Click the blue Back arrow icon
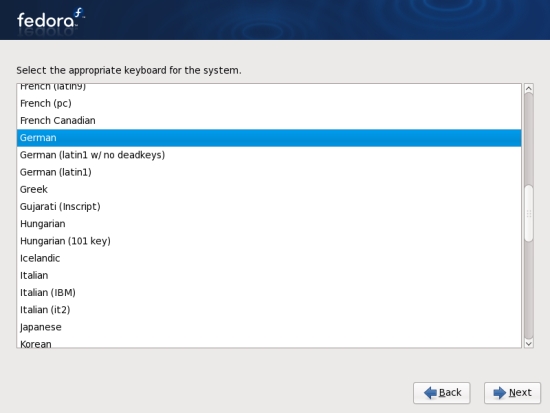 coord(430,393)
